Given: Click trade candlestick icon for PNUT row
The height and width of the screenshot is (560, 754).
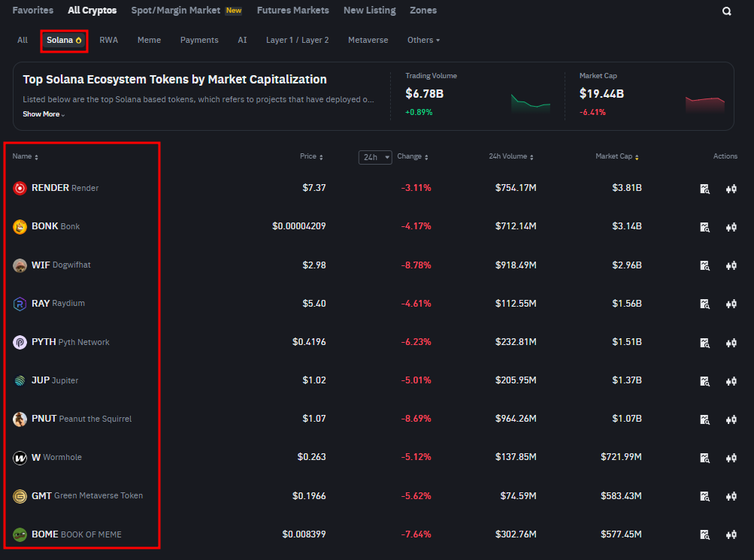Looking at the screenshot, I should 731,419.
